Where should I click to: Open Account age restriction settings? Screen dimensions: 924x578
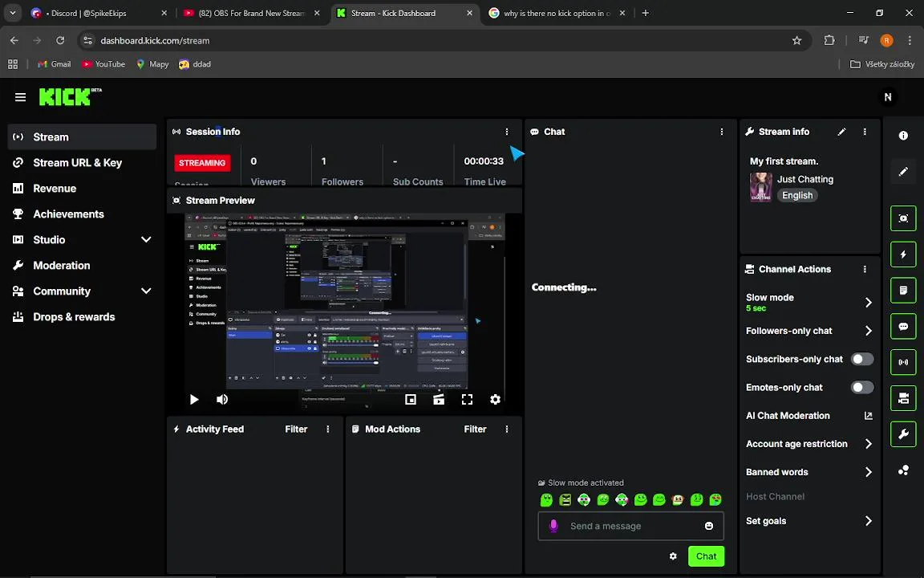(809, 443)
